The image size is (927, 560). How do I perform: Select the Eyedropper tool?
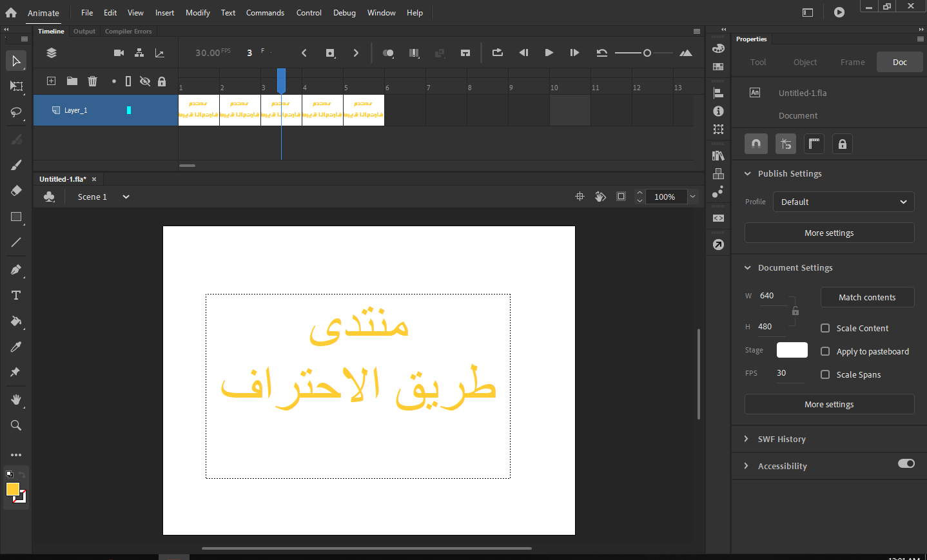tap(16, 347)
